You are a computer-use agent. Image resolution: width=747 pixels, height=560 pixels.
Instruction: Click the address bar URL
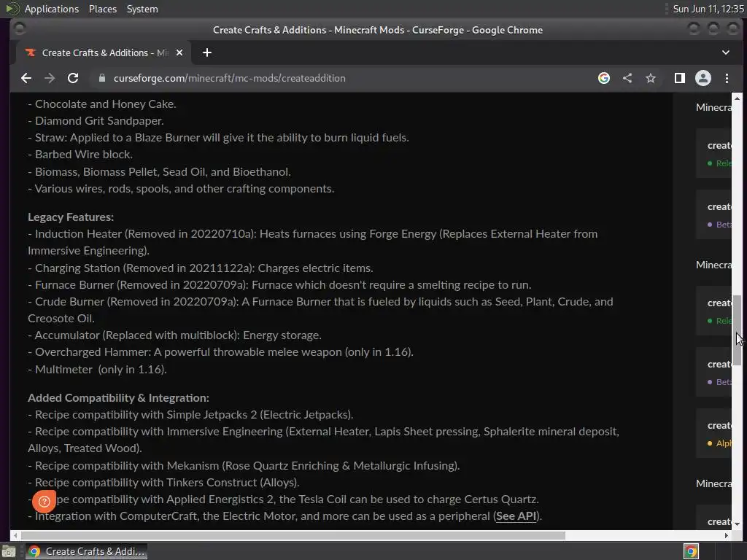[x=229, y=78]
